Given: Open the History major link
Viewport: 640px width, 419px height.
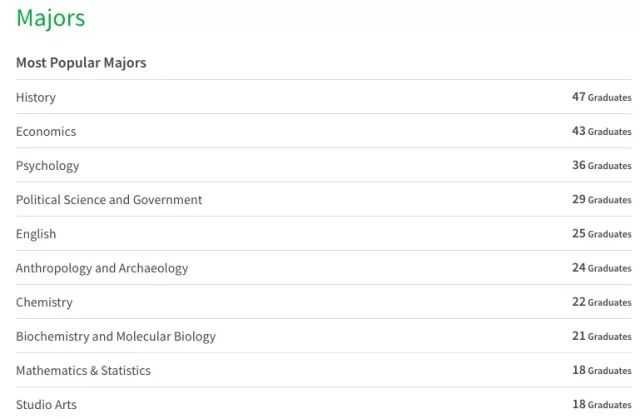Looking at the screenshot, I should [36, 98].
